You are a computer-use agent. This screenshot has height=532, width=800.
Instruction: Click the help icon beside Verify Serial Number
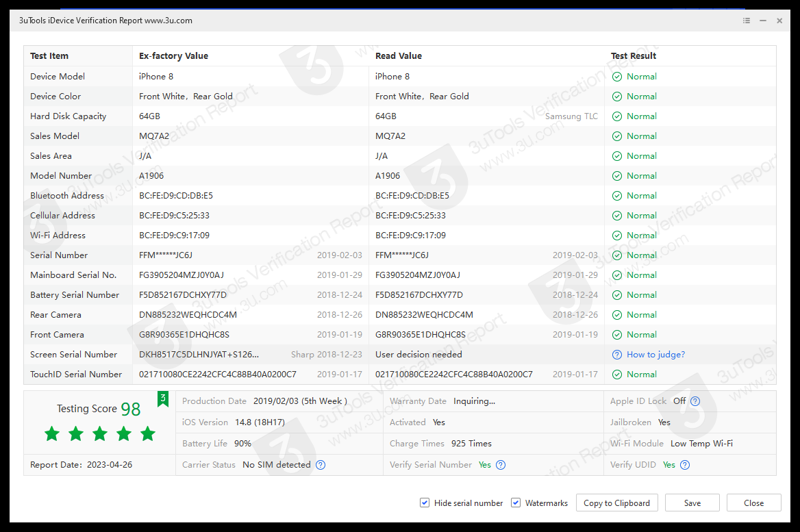[x=501, y=465]
